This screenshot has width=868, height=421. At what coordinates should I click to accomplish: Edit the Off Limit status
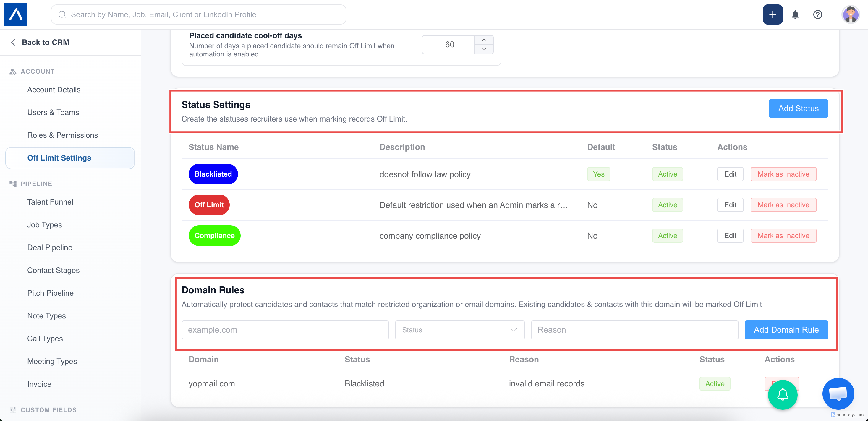point(730,205)
